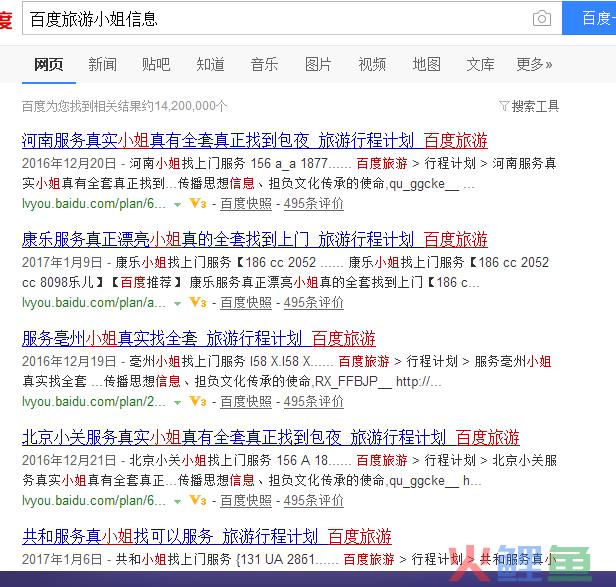Viewport: 616px width, 587px height.
Task: Open 495条评价 under the 康乐服务 result
Action: 314,303
